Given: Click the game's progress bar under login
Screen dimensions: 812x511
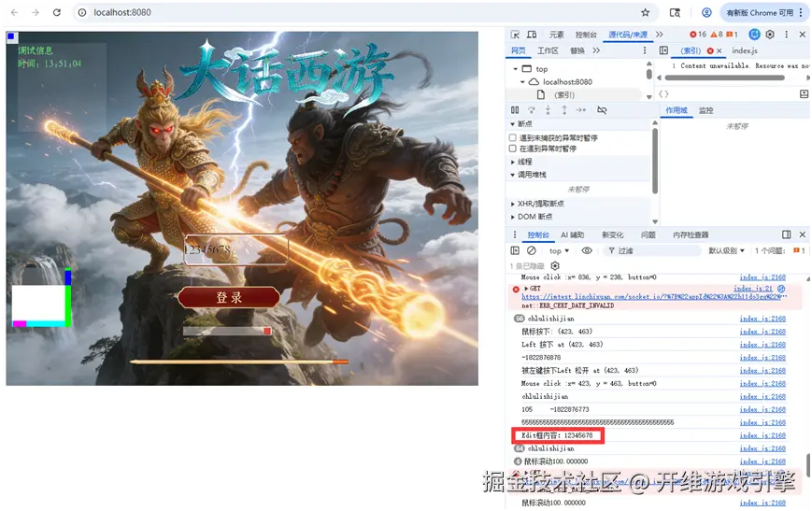Looking at the screenshot, I should pyautogui.click(x=227, y=331).
